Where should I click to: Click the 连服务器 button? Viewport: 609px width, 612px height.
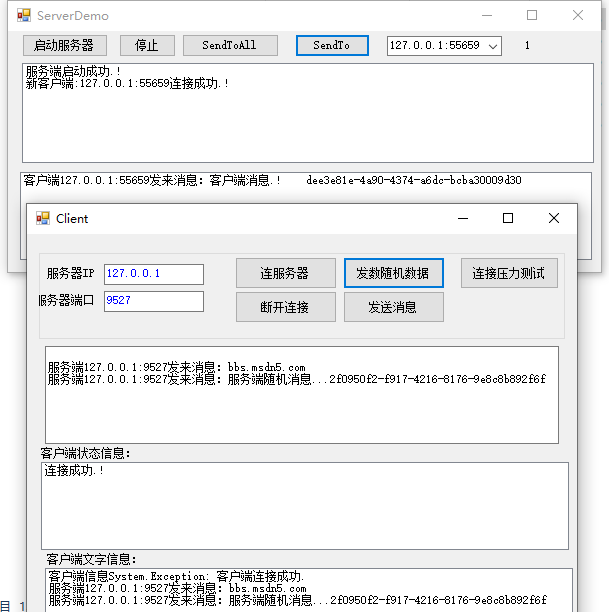click(x=285, y=273)
